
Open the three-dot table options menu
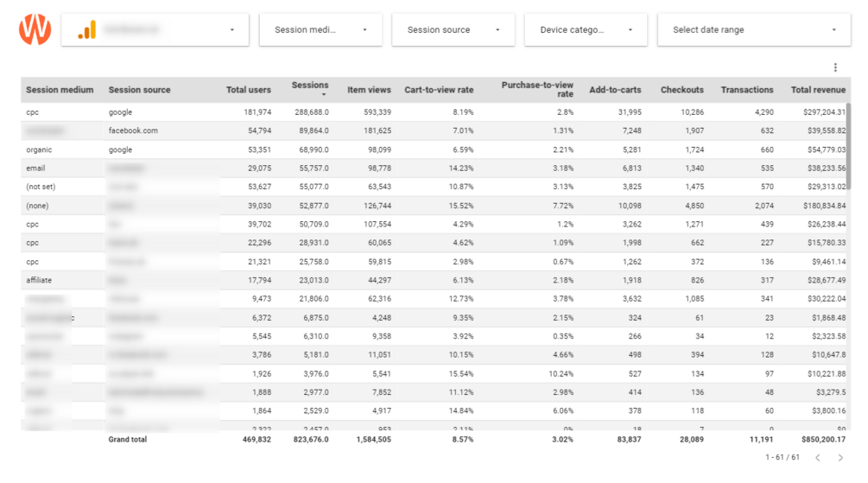[x=835, y=67]
